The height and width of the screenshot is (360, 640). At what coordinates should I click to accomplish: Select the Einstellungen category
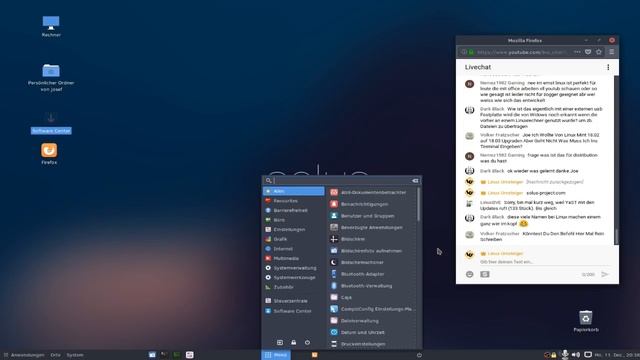point(293,229)
